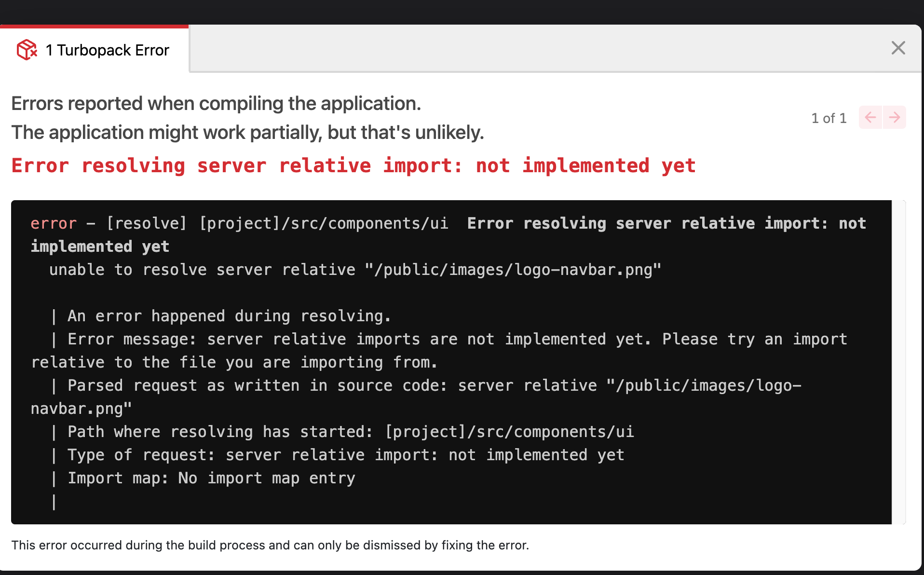Click 'Error message: server relative imports' line
Screen dimensions: 924x575
[x=439, y=351]
